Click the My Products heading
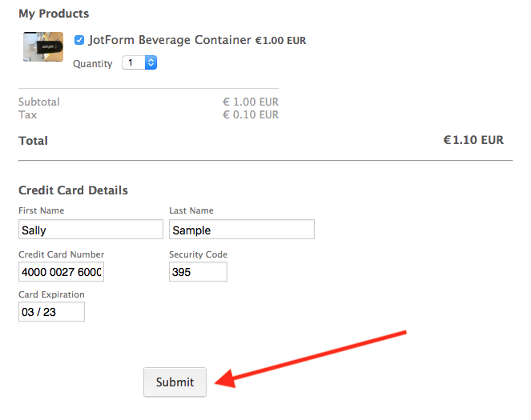 click(x=54, y=14)
